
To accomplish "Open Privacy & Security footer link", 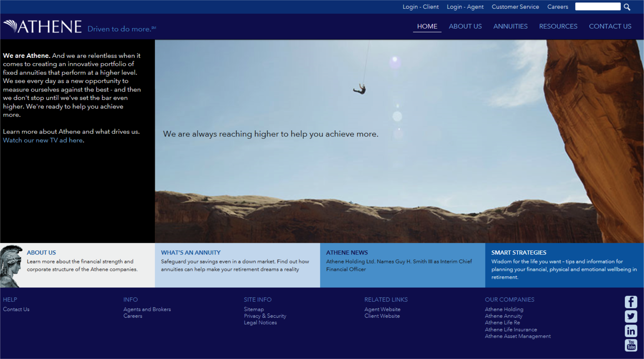I will click(x=265, y=316).
